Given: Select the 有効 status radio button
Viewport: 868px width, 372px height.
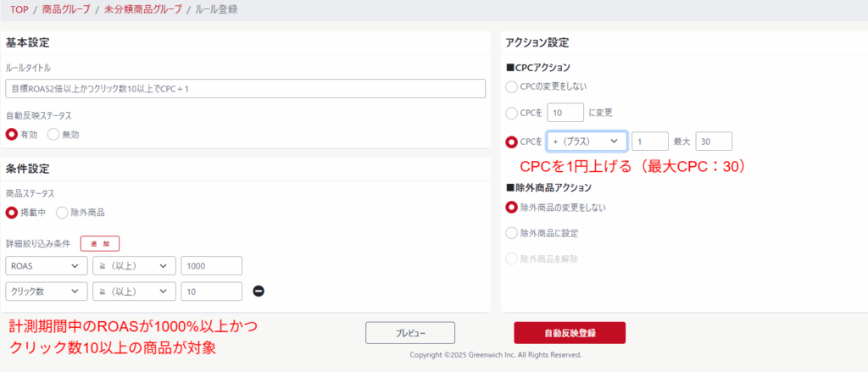Looking at the screenshot, I should [x=12, y=134].
